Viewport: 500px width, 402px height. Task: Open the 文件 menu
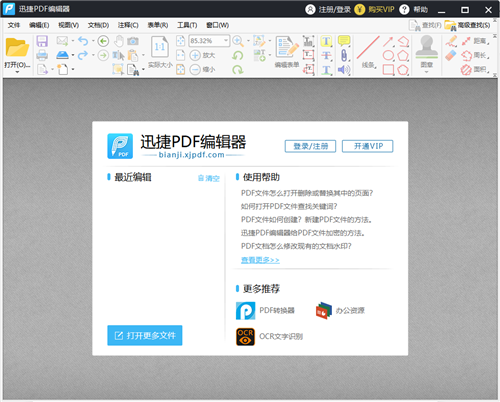pyautogui.click(x=14, y=25)
